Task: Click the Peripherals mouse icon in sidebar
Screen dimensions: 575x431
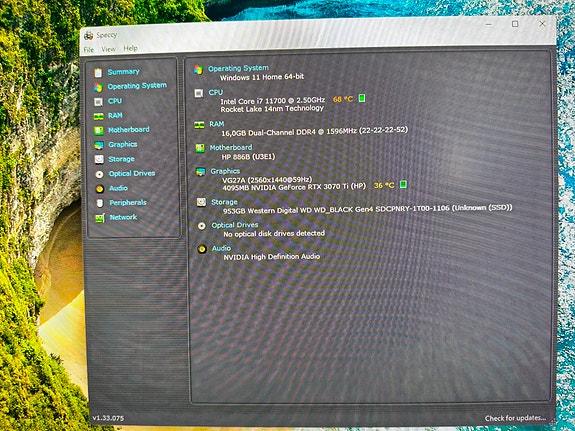Action: click(x=100, y=203)
